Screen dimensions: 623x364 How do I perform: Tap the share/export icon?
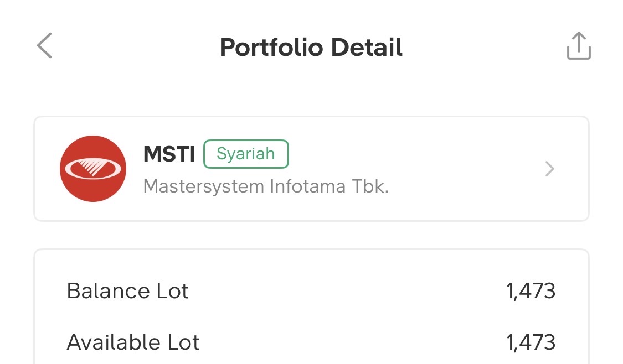tap(579, 46)
